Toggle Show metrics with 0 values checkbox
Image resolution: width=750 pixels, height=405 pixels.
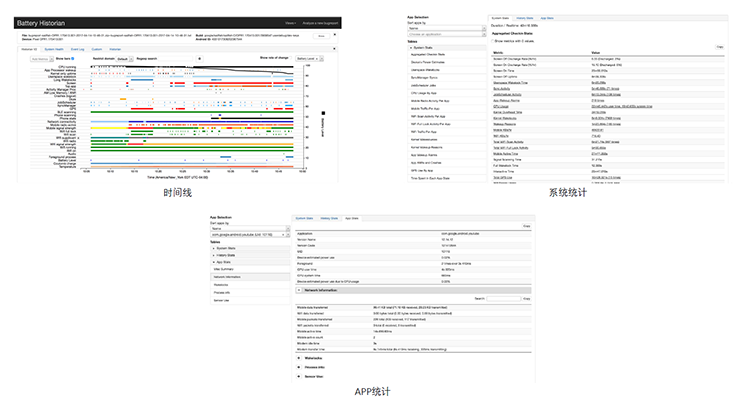(x=493, y=41)
